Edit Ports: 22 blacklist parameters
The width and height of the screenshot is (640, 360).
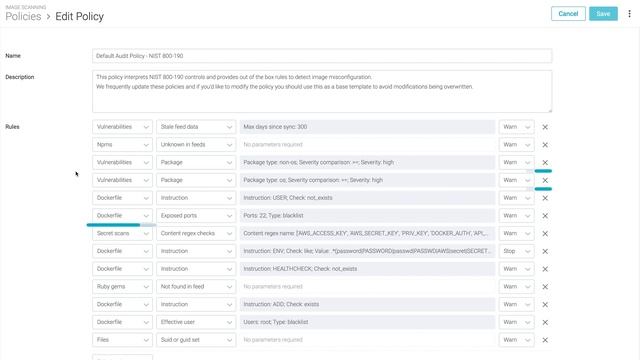click(x=367, y=216)
